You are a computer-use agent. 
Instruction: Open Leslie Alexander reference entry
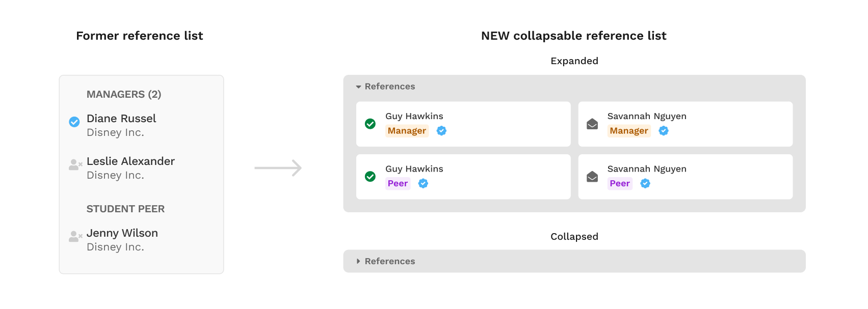click(130, 161)
